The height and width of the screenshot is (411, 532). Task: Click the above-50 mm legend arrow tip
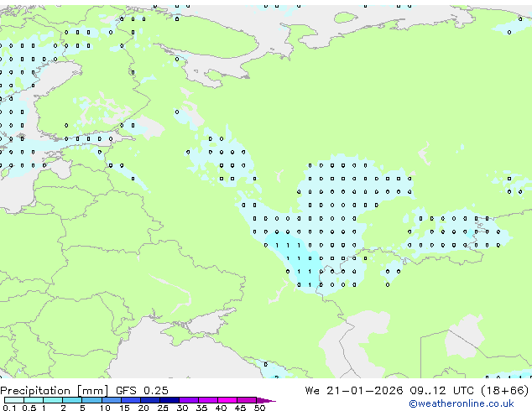(266, 400)
